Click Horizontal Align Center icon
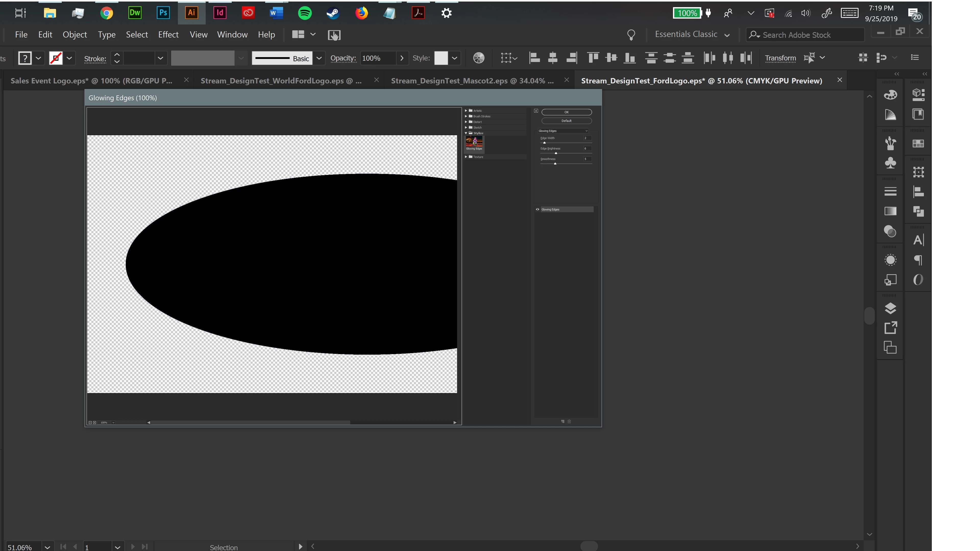 click(552, 58)
